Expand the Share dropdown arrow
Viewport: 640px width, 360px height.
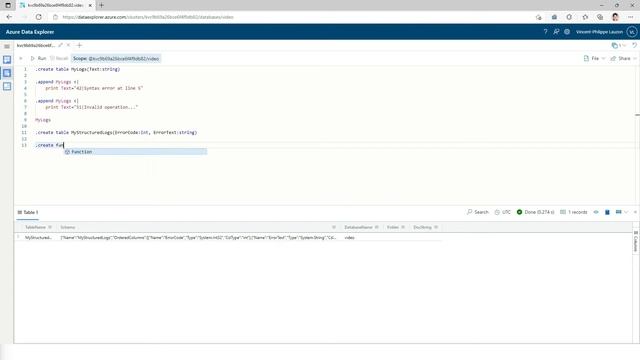635,58
